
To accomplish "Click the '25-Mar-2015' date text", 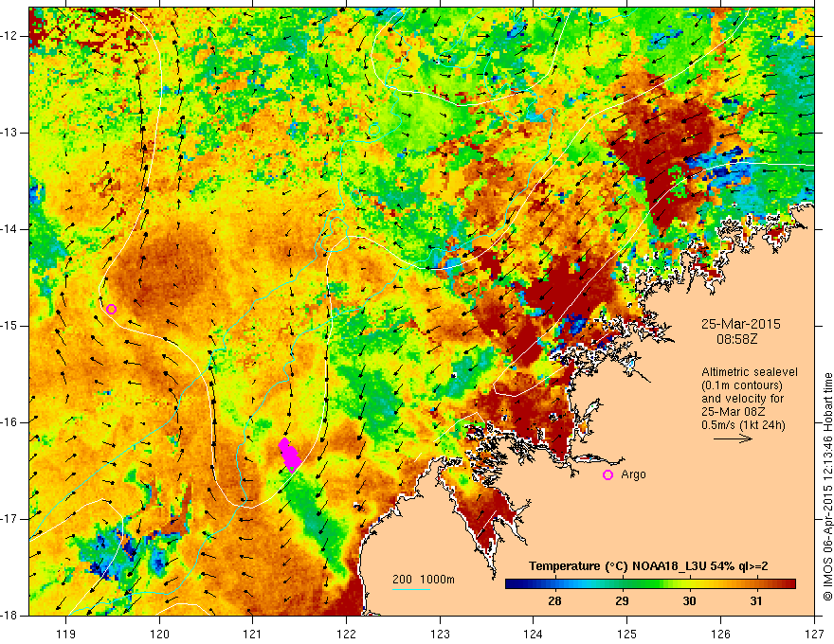I will [x=741, y=324].
